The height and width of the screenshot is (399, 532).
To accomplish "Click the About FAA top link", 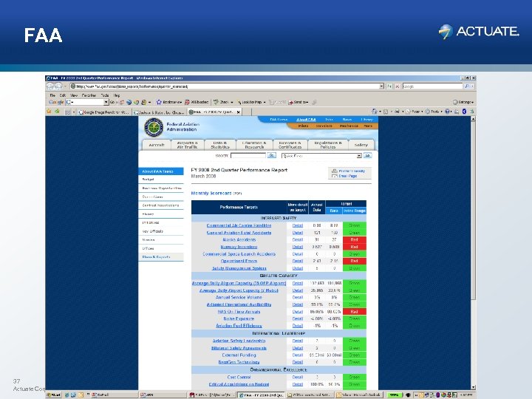I will tap(306, 120).
